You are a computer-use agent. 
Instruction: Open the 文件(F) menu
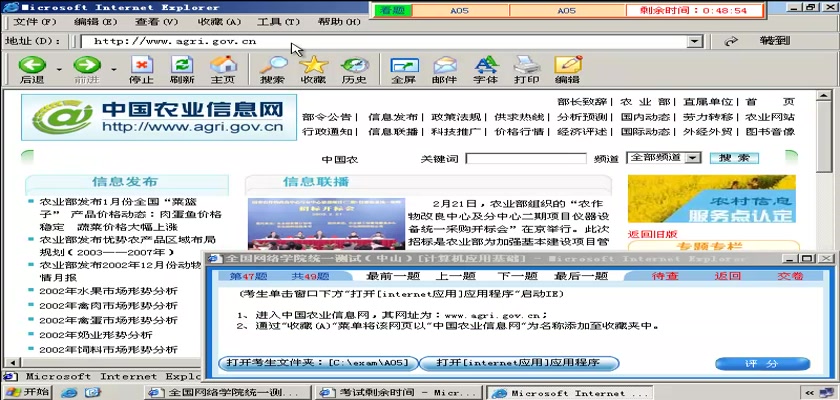point(35,22)
